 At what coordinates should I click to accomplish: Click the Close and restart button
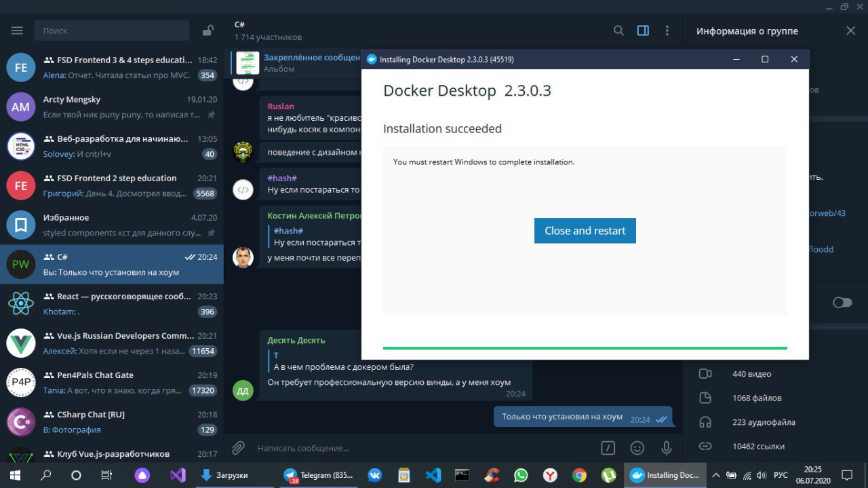[585, 231]
